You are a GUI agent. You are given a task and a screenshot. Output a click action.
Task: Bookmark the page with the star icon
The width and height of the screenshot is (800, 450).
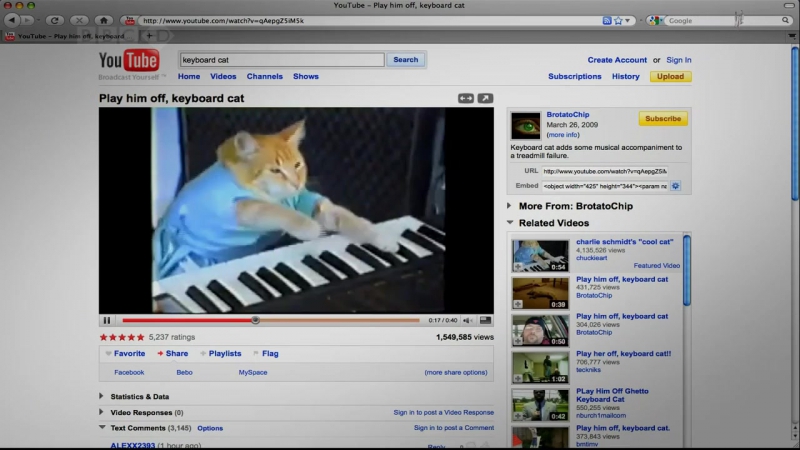619,20
